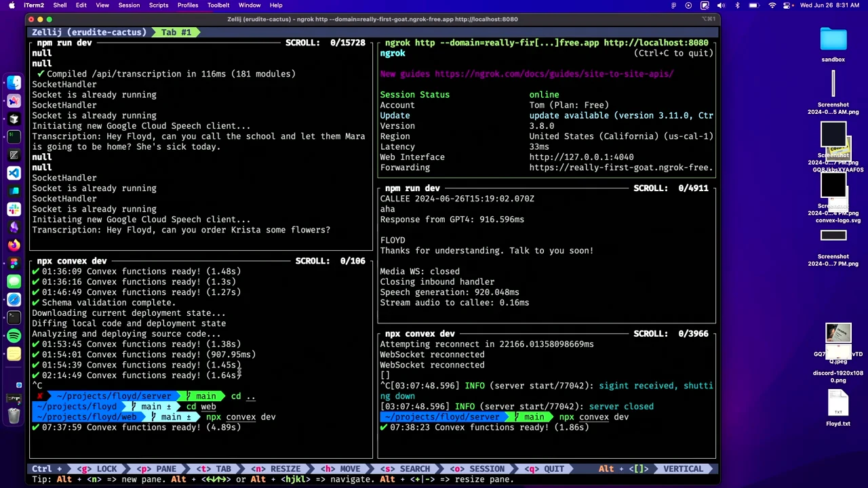This screenshot has width=868, height=488.
Task: Click iTerm dollar-prompt icon in Dock
Action: coord(14,137)
